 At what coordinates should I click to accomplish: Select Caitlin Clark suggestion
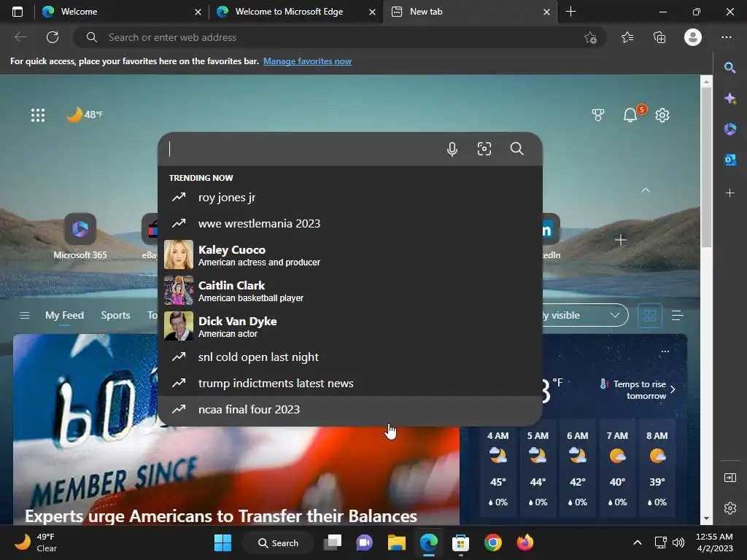point(349,290)
